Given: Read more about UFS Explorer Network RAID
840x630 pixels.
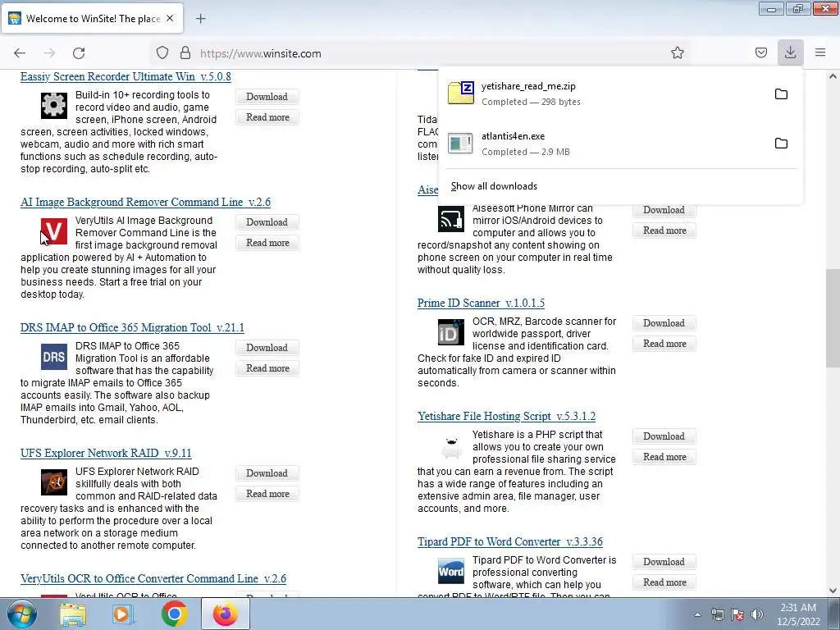Looking at the screenshot, I should pos(267,493).
